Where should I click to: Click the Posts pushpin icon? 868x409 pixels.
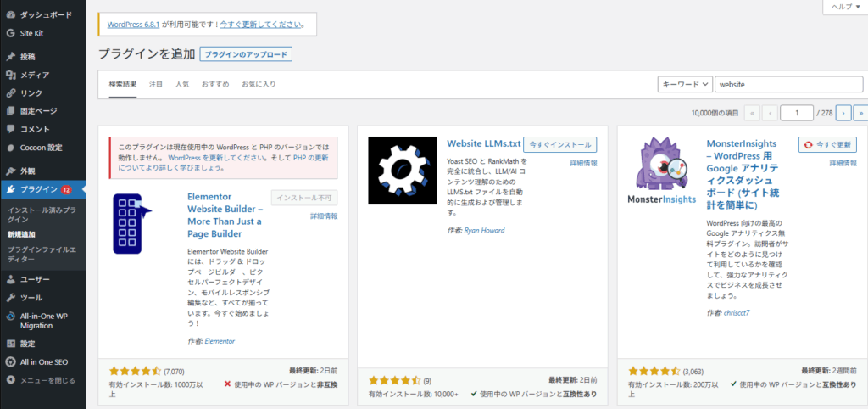[10, 57]
